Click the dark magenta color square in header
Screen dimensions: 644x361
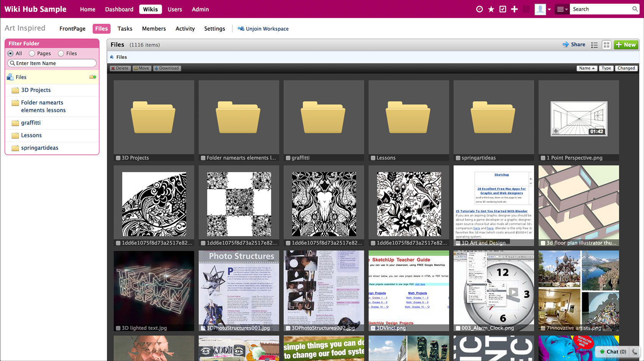pos(526,9)
